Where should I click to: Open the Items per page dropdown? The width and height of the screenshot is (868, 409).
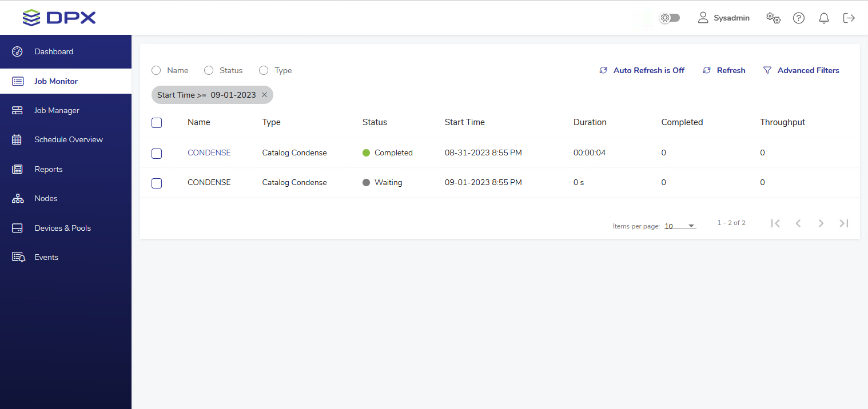680,226
